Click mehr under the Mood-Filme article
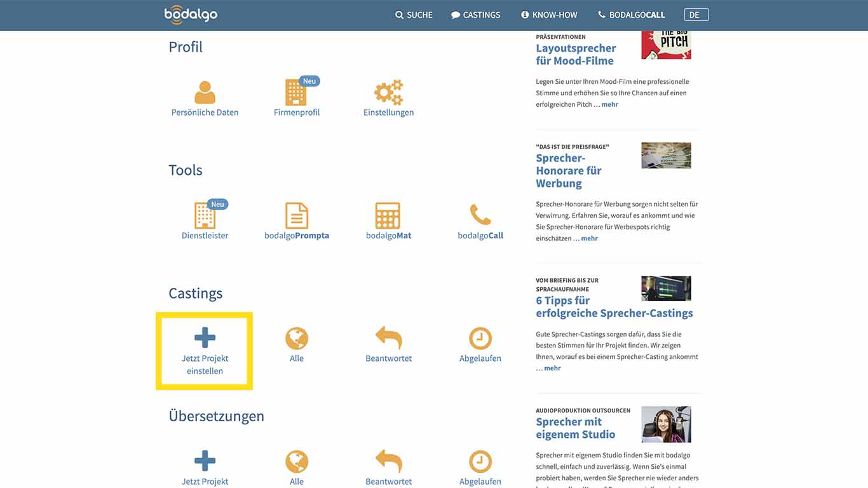 610,104
